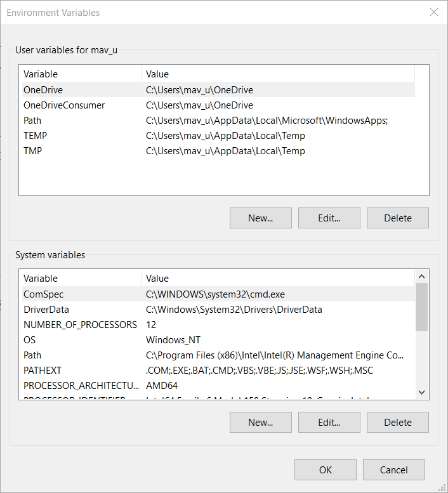Click the system Value column header
Viewport: 448px width, 493px height.
[277, 279]
